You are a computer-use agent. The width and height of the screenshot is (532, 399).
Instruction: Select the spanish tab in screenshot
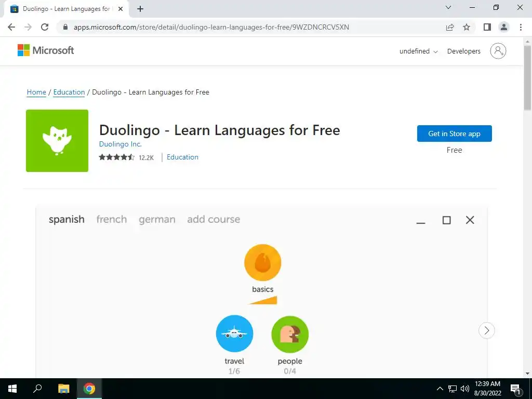point(66,219)
